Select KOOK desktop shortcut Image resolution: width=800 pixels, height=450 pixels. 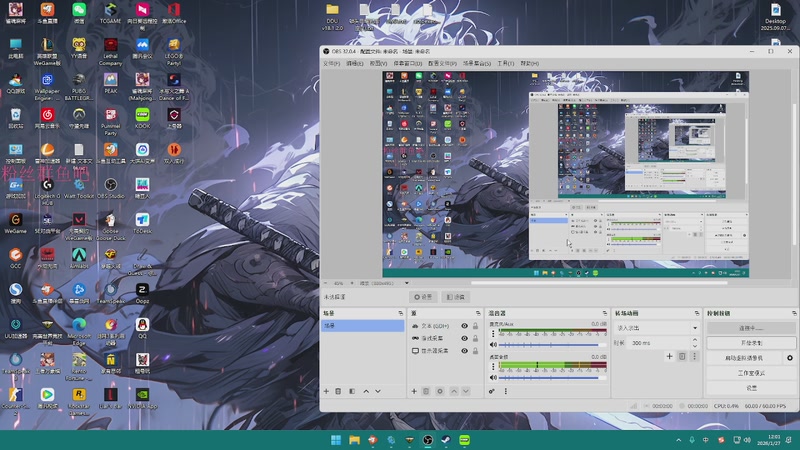[x=142, y=118]
